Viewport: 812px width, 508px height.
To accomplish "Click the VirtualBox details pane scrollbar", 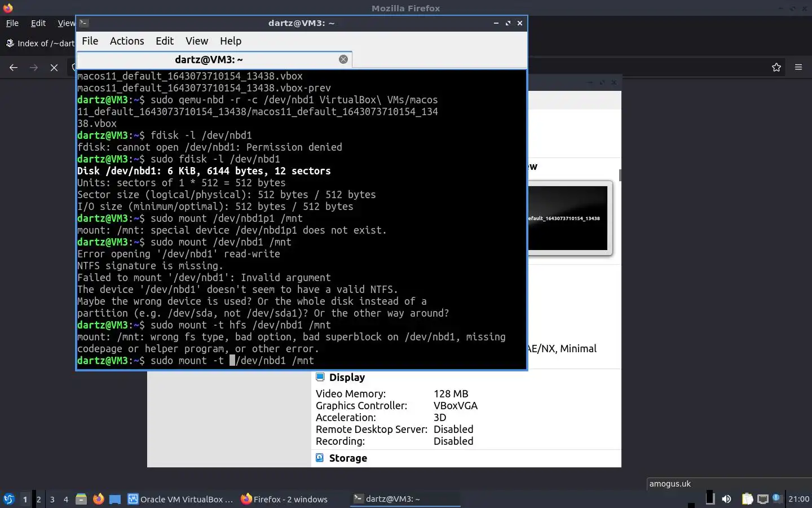I will [x=620, y=176].
